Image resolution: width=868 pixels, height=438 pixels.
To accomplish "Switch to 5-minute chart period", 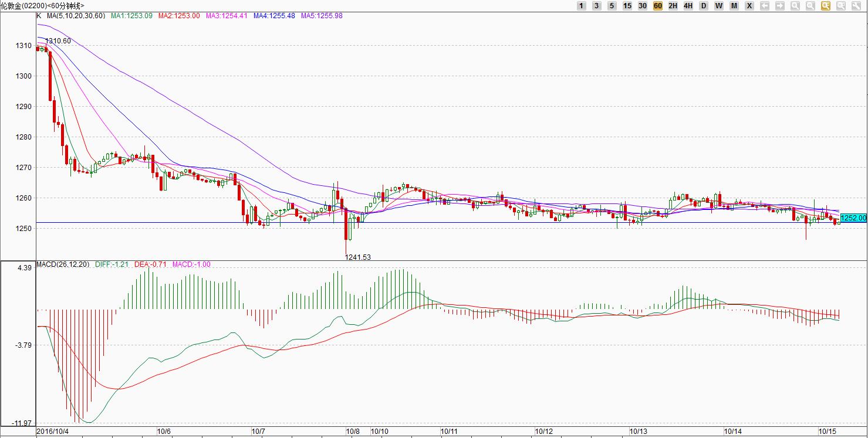I will tap(612, 5).
